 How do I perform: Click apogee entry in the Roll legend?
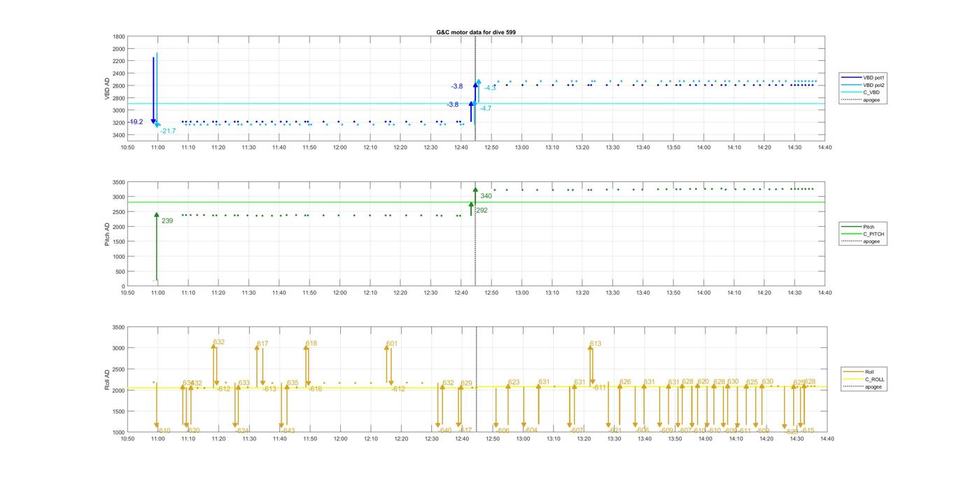click(x=864, y=386)
